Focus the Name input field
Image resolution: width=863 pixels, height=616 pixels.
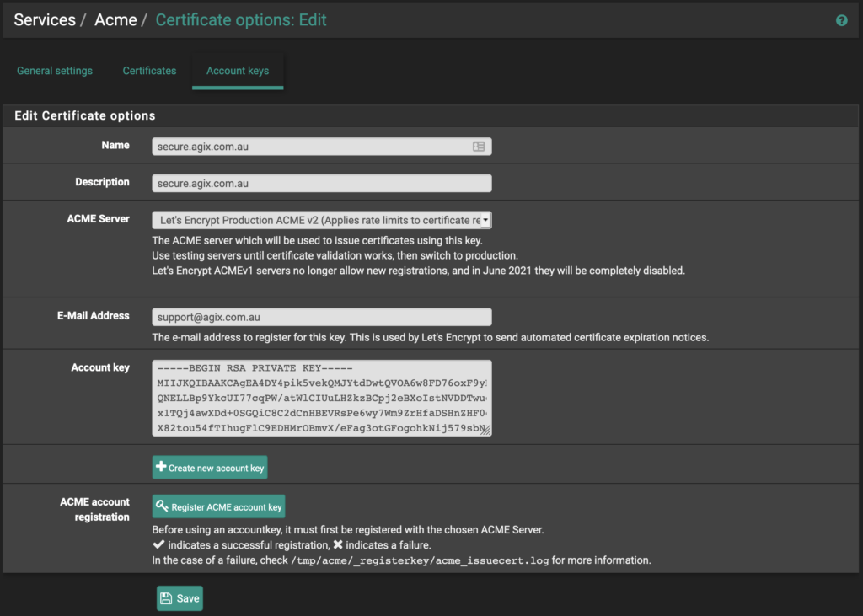[x=312, y=147]
